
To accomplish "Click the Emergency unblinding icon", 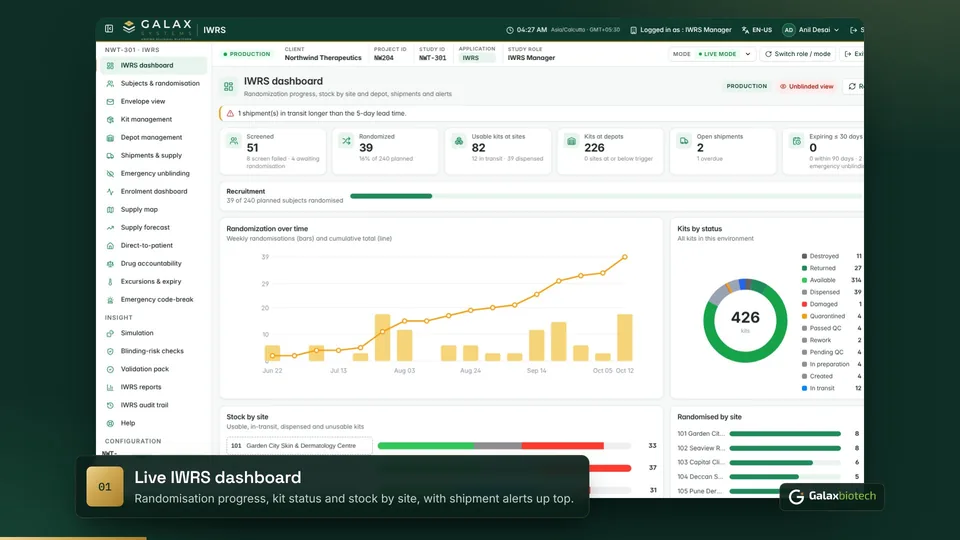I will pos(110,174).
